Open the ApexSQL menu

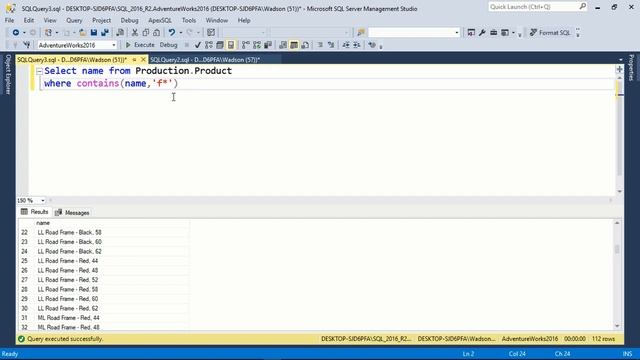[x=160, y=20]
